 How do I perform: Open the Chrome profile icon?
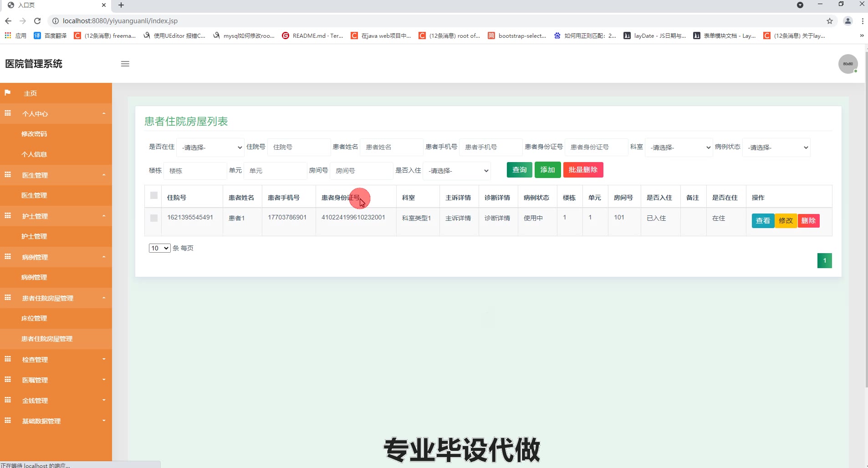(848, 21)
